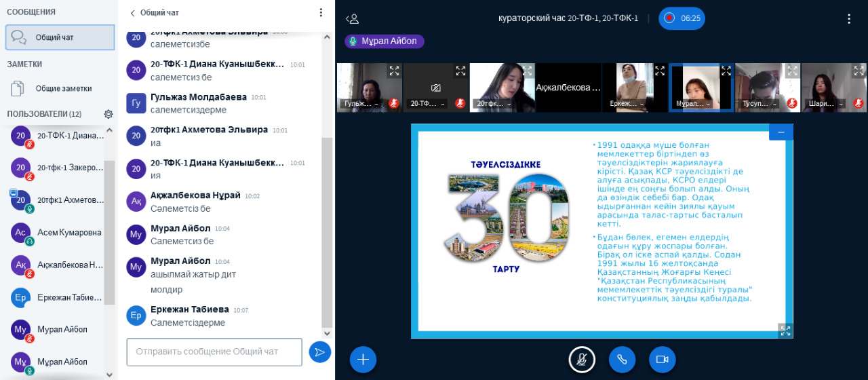This screenshot has height=380, width=868.
Task: Click the leave audio phone button
Action: pyautogui.click(x=622, y=360)
